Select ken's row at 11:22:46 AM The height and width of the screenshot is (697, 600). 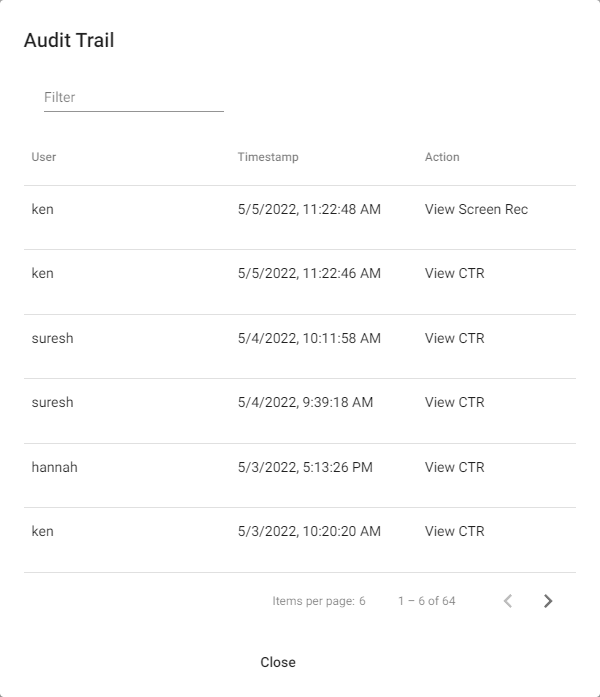[x=300, y=282]
